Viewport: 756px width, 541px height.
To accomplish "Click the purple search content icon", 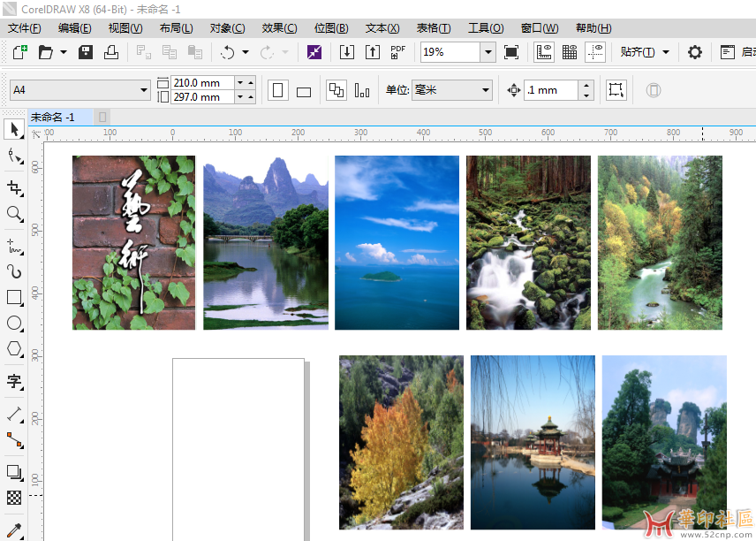I will [x=314, y=51].
